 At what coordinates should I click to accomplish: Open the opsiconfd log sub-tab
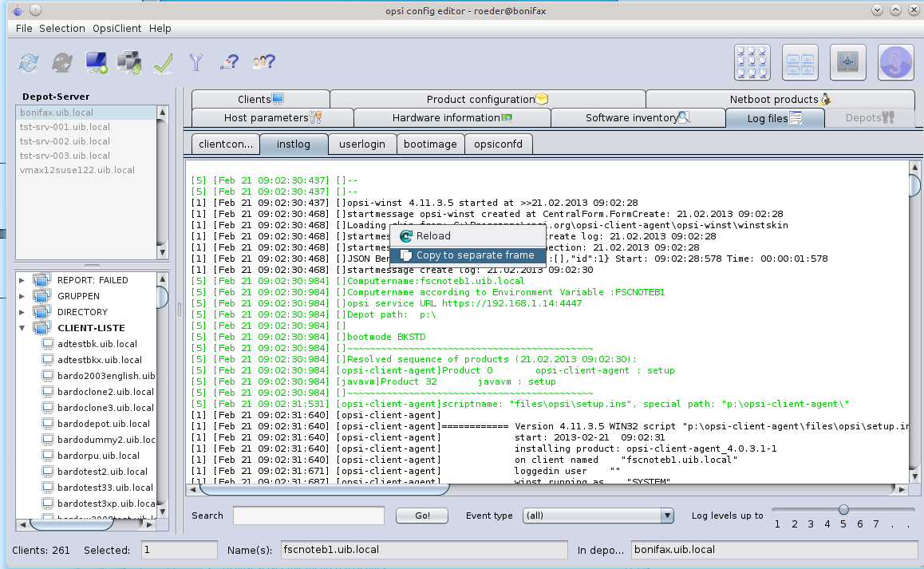(x=498, y=144)
